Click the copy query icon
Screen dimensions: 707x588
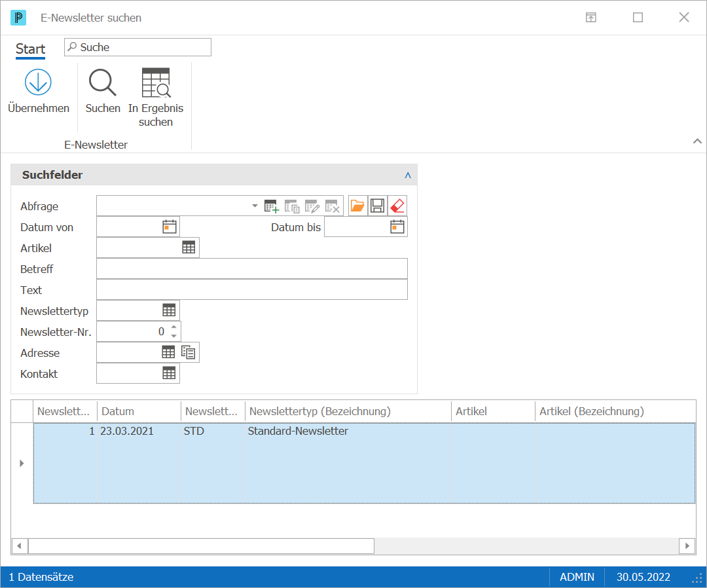[x=292, y=206]
